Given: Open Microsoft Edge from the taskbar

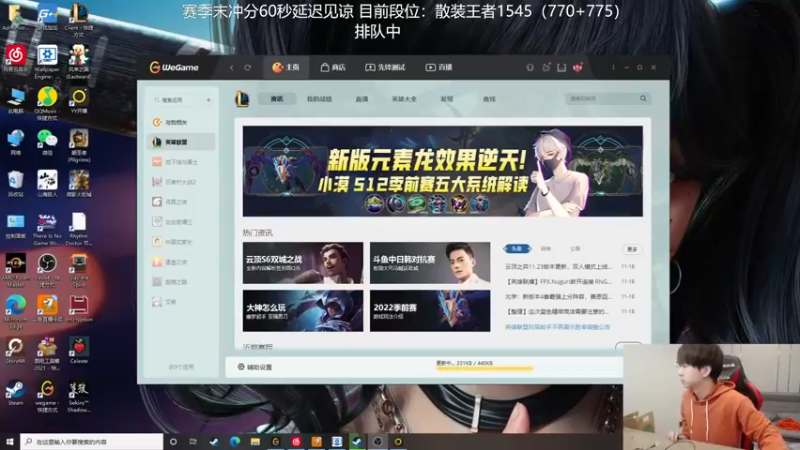Looking at the screenshot, I should (x=235, y=441).
